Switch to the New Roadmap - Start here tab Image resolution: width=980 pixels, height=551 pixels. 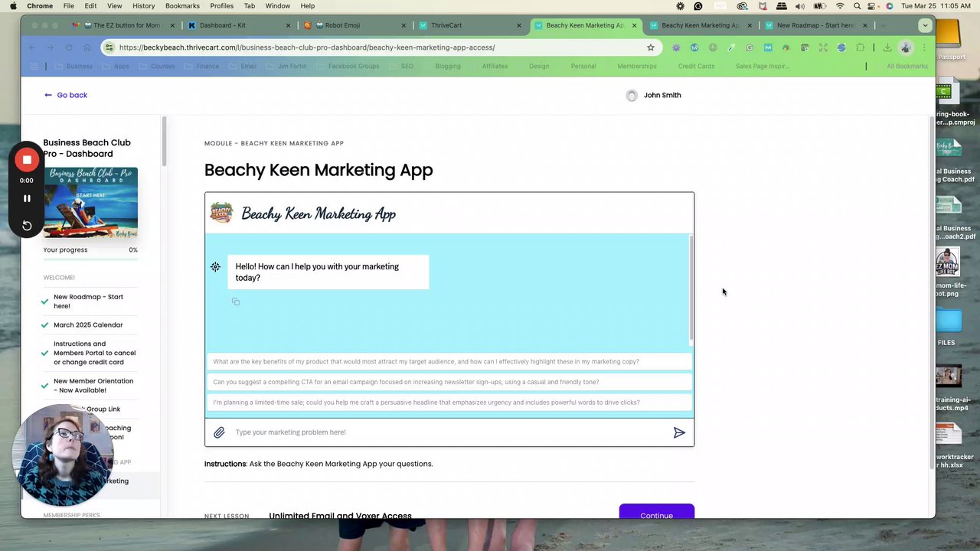tap(815, 25)
